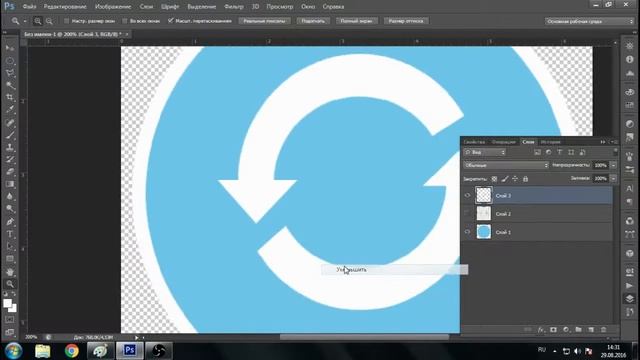
Task: Click the Actual Pixels button
Action: (x=264, y=21)
